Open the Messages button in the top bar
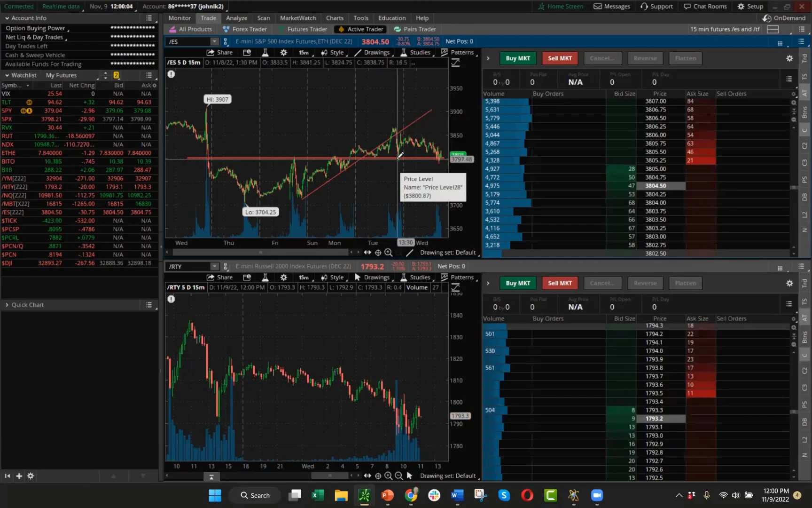The image size is (812, 508). tap(612, 7)
